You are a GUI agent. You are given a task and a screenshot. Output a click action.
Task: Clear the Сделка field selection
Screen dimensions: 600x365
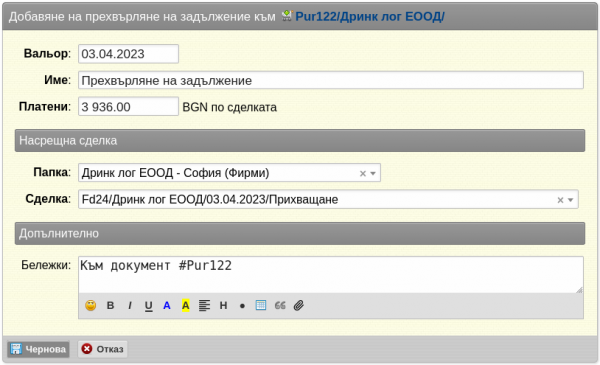tap(560, 200)
